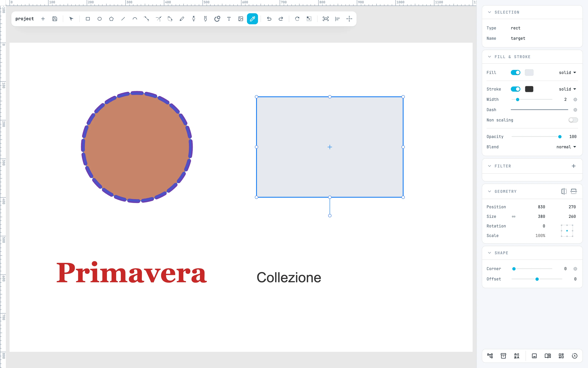Click the align left icon
Viewport: 588px width, 368px height.
click(x=337, y=19)
